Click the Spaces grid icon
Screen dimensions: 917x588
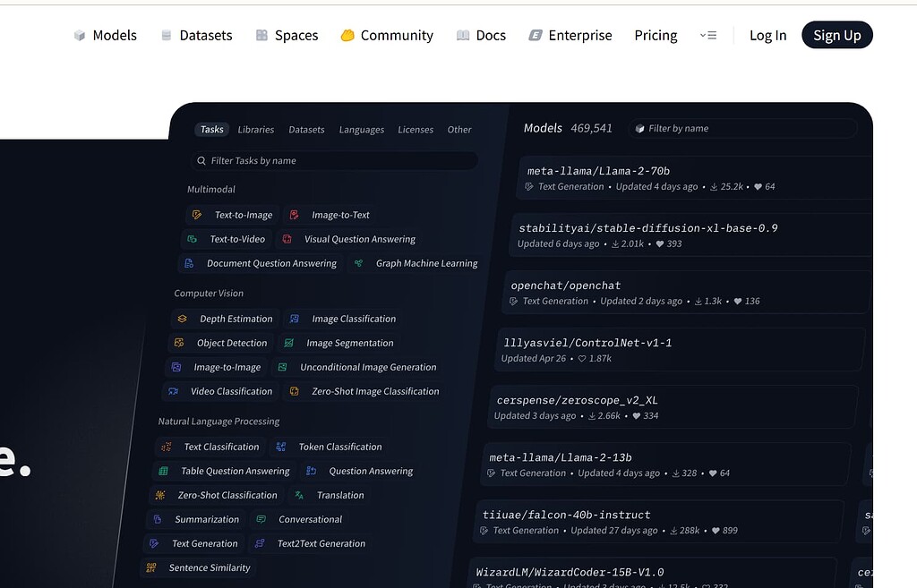point(261,36)
